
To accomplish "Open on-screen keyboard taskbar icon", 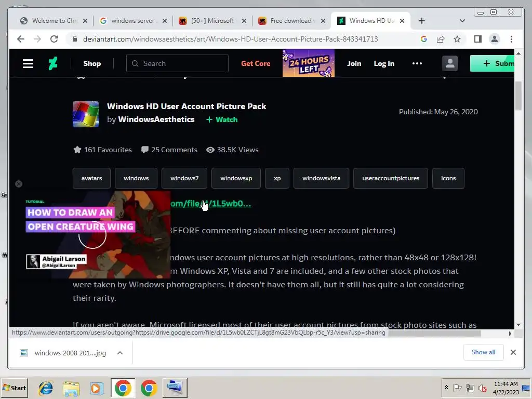I will [175, 388].
